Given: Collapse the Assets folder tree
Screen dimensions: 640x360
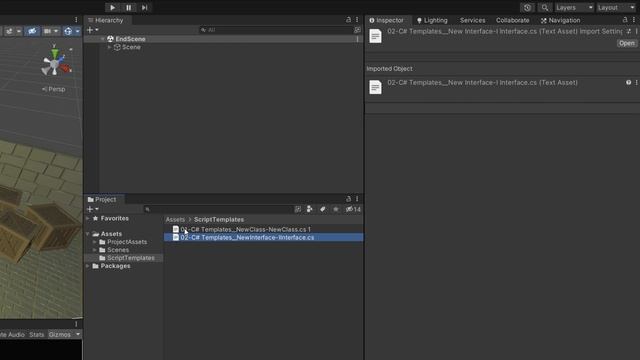Looking at the screenshot, I should pyautogui.click(x=88, y=234).
